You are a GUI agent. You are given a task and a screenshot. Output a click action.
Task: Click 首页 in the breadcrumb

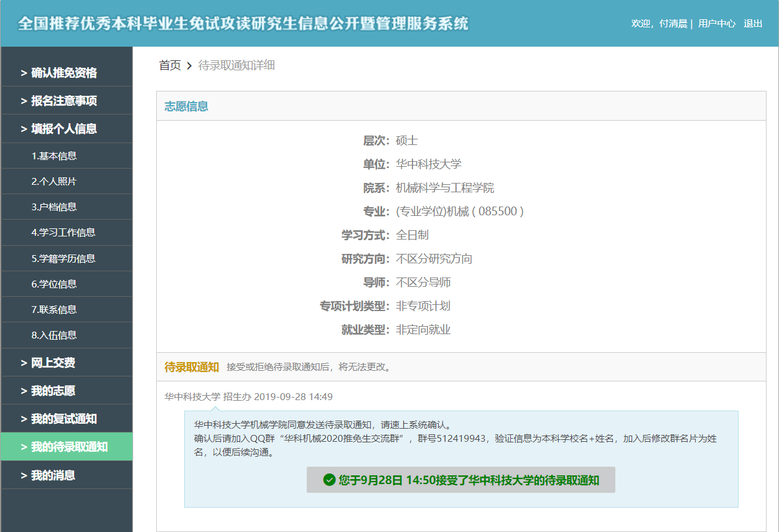(x=170, y=65)
